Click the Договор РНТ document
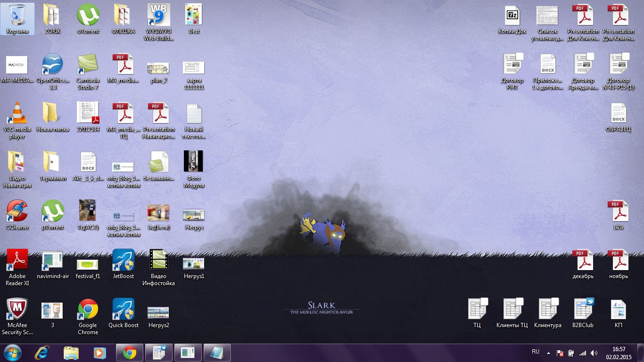This screenshot has height=362, width=644. point(512,72)
